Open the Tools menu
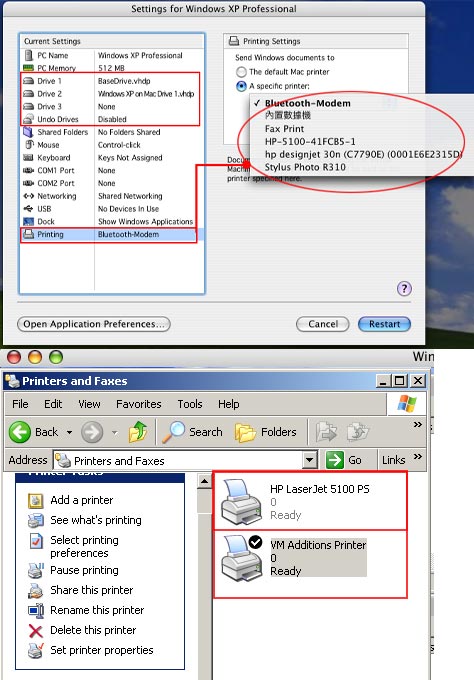This screenshot has width=474, height=680. (x=190, y=404)
